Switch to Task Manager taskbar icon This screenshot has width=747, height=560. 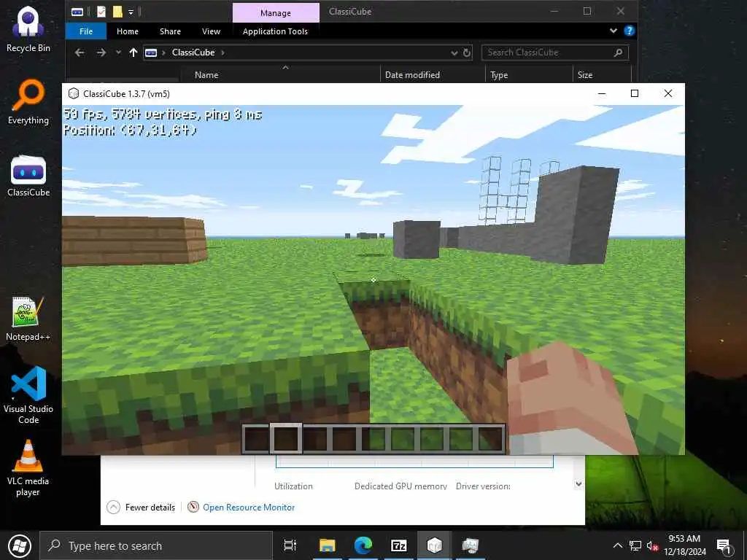pyautogui.click(x=471, y=545)
